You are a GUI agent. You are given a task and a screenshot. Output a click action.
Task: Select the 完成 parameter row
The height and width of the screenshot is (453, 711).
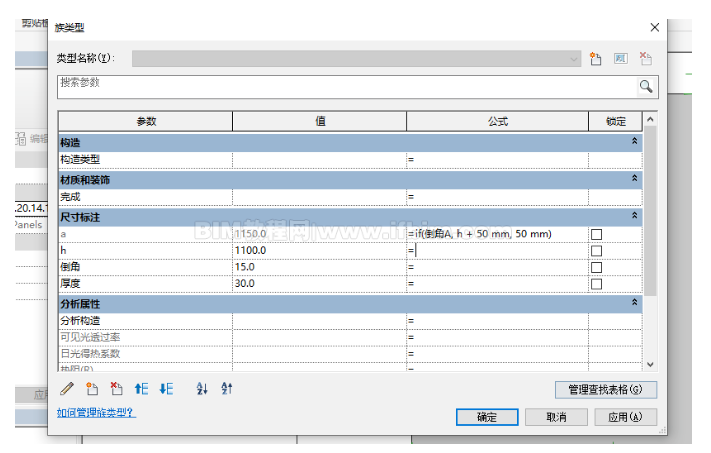(x=351, y=197)
